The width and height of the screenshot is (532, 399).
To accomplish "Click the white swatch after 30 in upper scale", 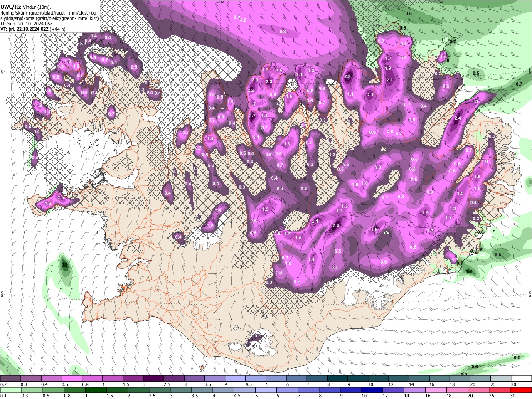I will [522, 379].
